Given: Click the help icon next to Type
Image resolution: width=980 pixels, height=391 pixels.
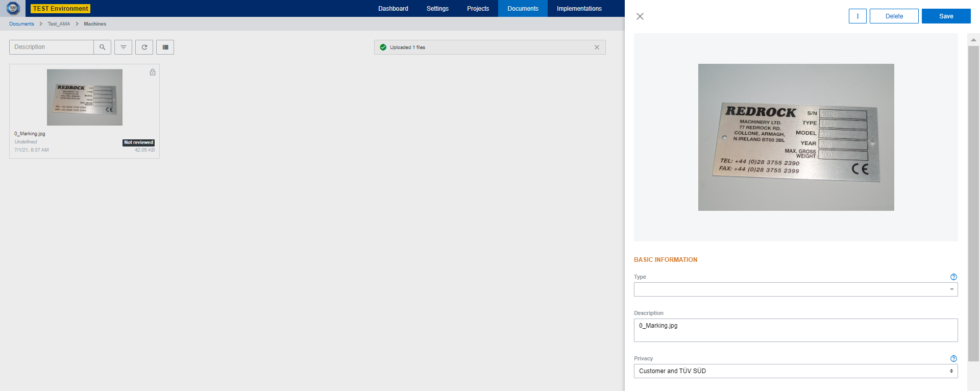Looking at the screenshot, I should click(x=953, y=277).
